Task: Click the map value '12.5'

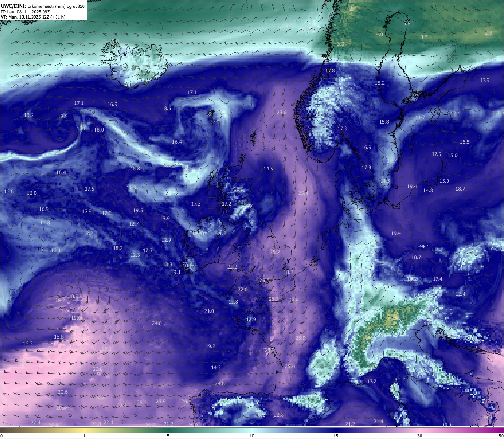Action: point(63,116)
